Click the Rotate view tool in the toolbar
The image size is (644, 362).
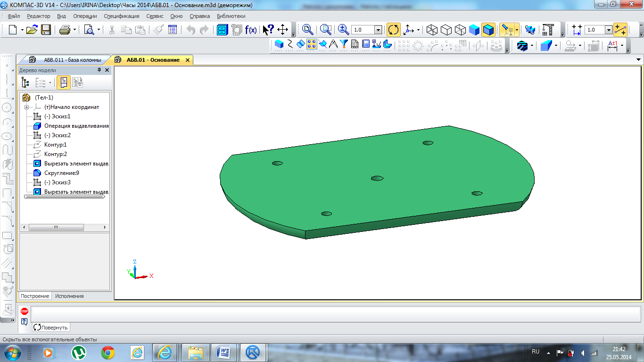pyautogui.click(x=393, y=30)
